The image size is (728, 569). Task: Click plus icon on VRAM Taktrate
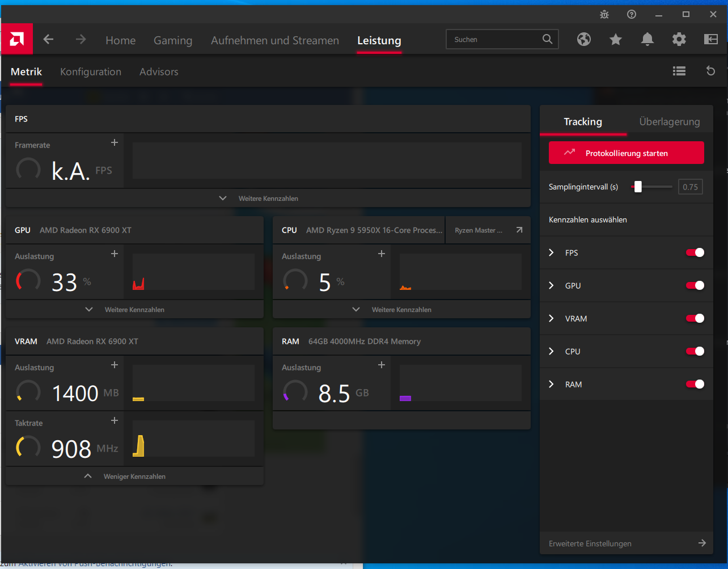click(x=115, y=420)
